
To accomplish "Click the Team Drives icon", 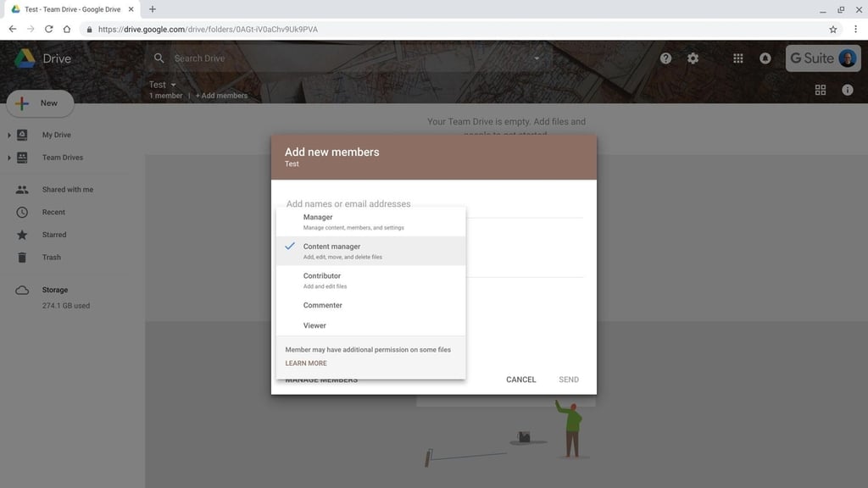I will (x=22, y=157).
